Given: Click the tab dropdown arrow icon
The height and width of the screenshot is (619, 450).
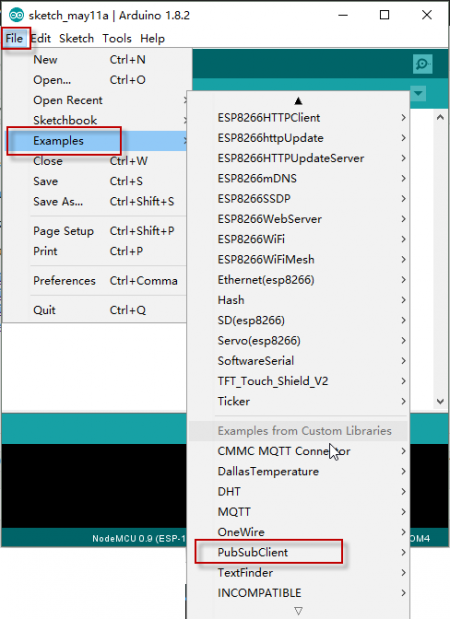Looking at the screenshot, I should coord(418,94).
